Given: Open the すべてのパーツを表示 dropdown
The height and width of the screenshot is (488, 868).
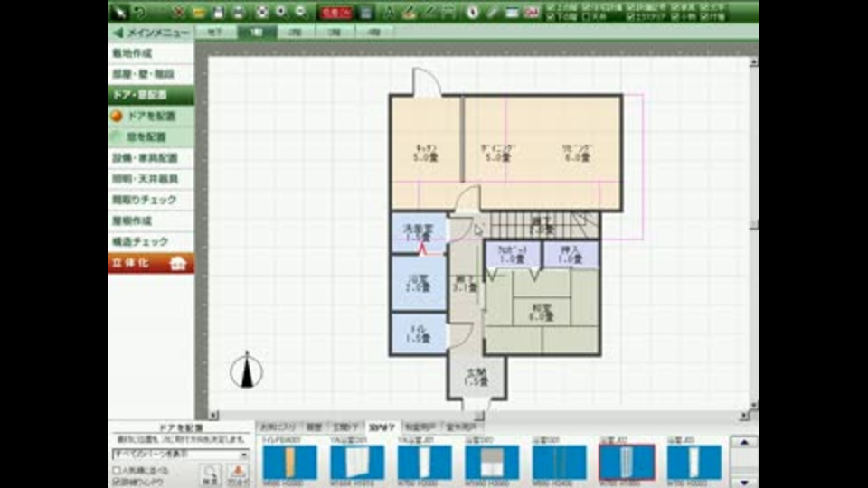Looking at the screenshot, I should pos(181,455).
